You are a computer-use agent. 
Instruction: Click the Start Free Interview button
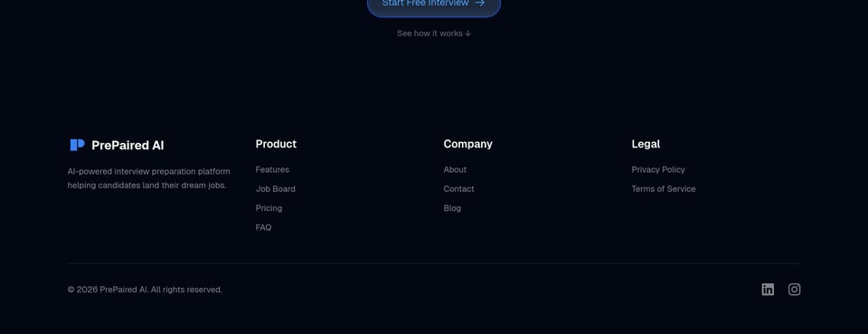pyautogui.click(x=433, y=5)
